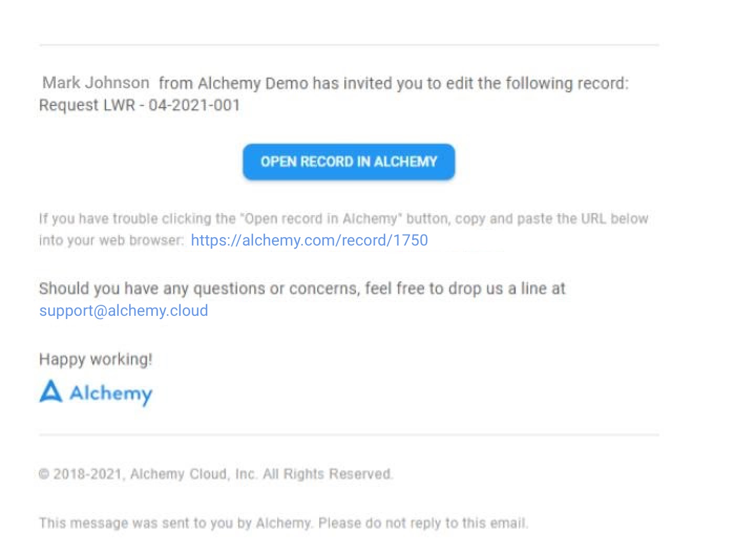
Task: Click the Request LWR - 04-2021-001 record text
Action: [x=140, y=105]
